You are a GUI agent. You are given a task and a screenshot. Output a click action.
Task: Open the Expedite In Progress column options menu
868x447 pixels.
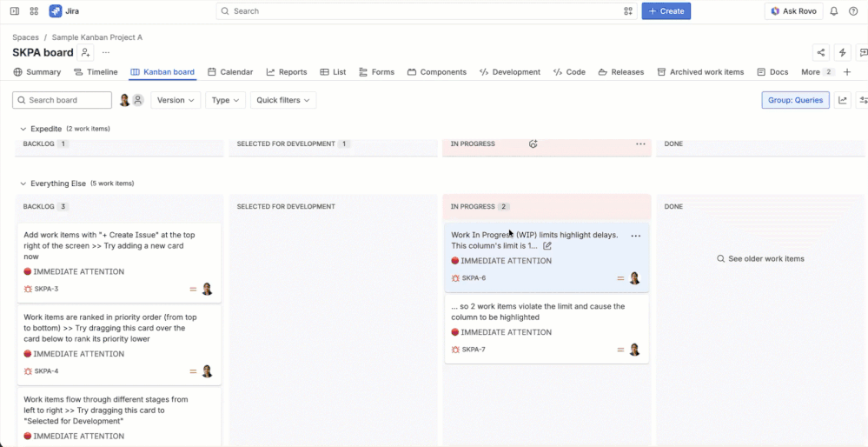pyautogui.click(x=640, y=144)
